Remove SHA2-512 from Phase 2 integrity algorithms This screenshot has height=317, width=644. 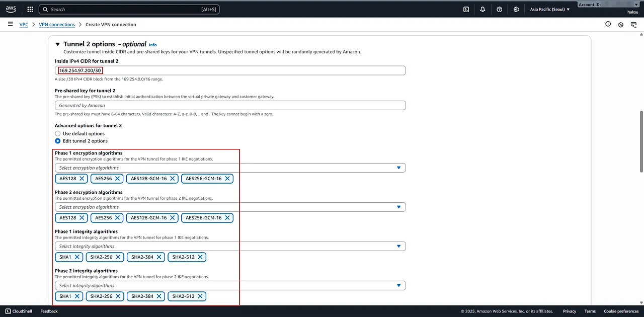tap(200, 296)
